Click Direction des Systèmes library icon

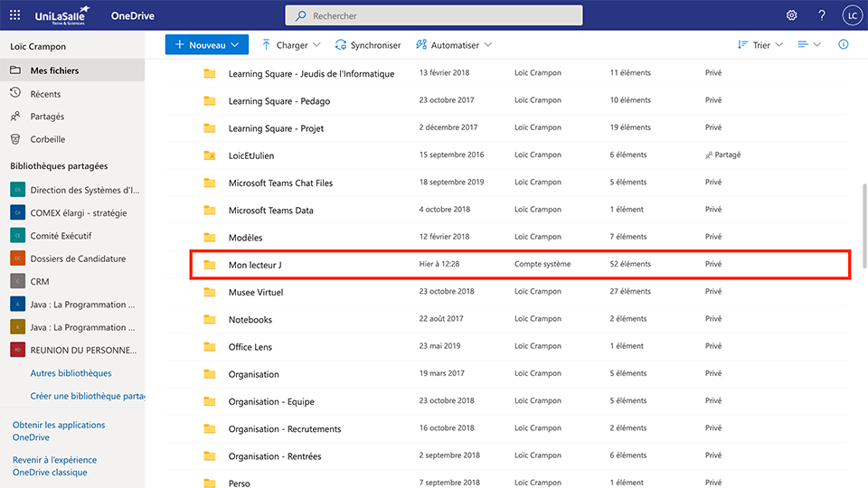pyautogui.click(x=18, y=190)
